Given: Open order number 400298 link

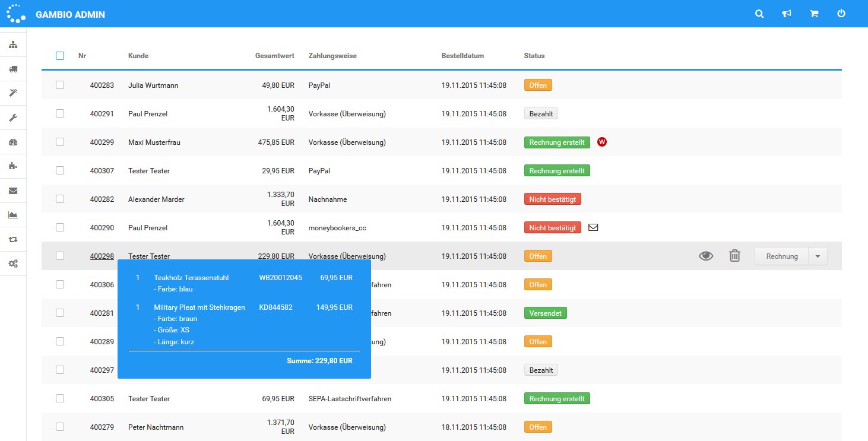Looking at the screenshot, I should [102, 256].
